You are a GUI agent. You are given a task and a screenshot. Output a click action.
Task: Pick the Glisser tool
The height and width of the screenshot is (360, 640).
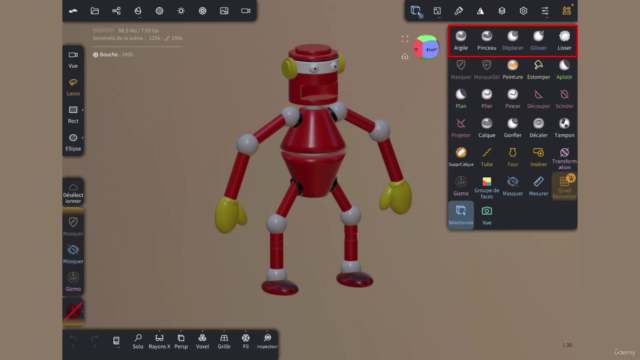(538, 40)
